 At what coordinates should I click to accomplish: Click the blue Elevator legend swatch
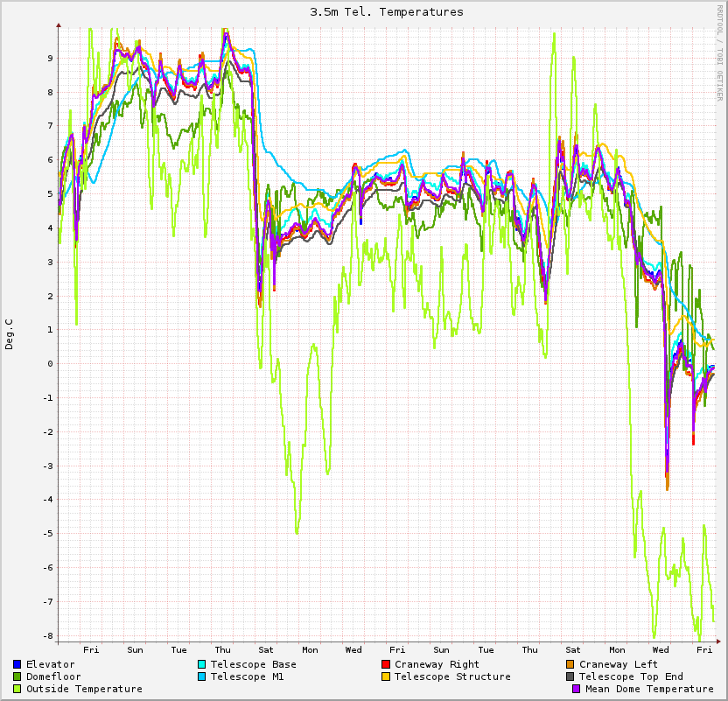(x=17, y=664)
